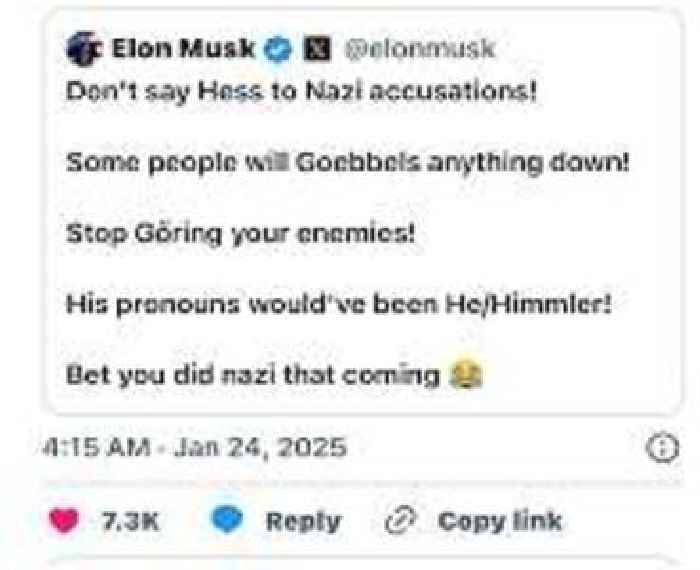Click the Elon Musk profile avatar
This screenshot has width=700, height=570.
(84, 48)
